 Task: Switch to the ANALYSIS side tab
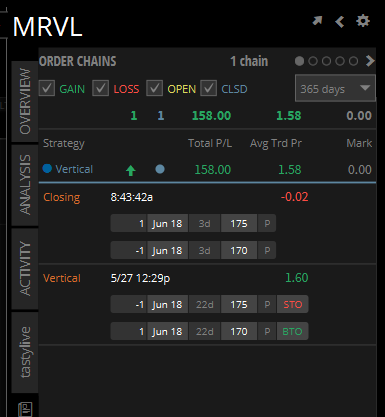click(25, 185)
